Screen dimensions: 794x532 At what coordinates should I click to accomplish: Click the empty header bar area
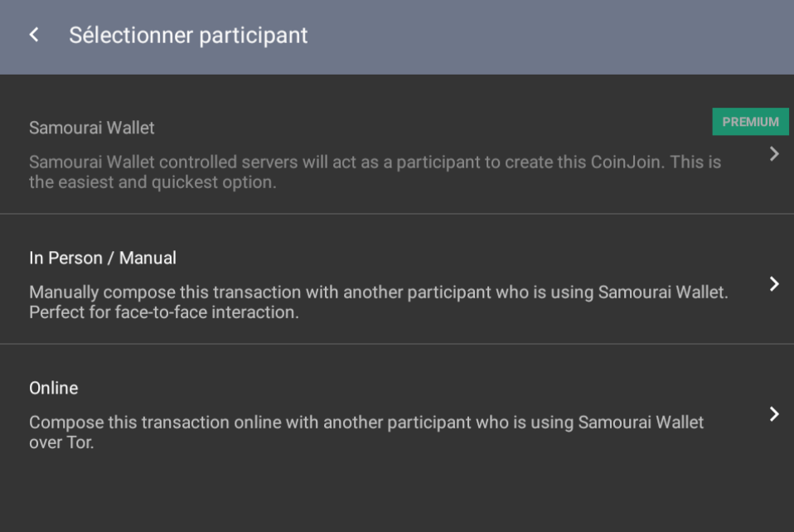[547, 37]
